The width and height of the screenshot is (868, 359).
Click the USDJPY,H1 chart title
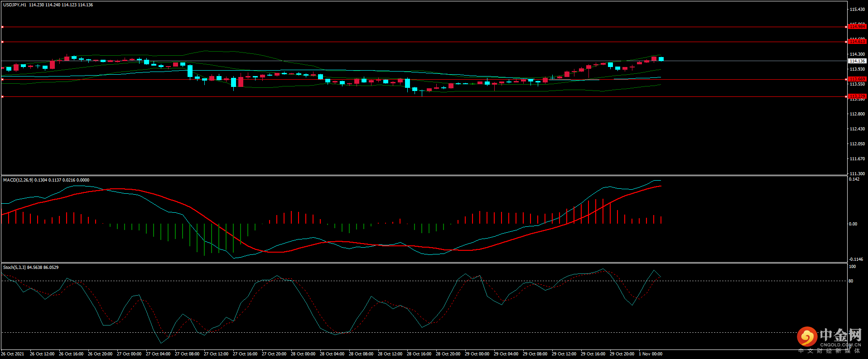pos(15,5)
